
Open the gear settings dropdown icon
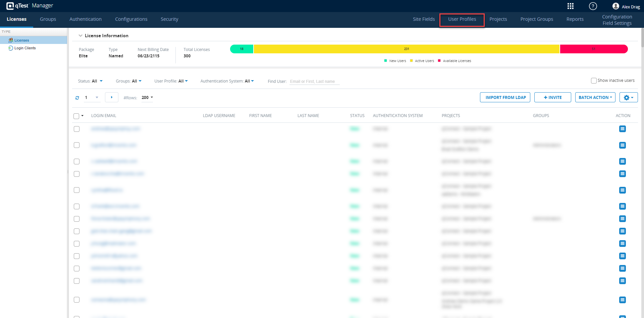click(628, 98)
